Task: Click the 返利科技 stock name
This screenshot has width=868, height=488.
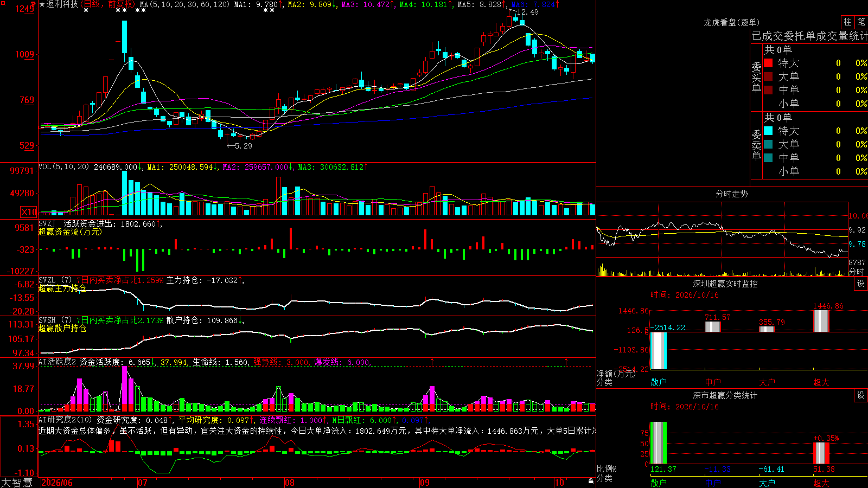Action: pos(62,4)
